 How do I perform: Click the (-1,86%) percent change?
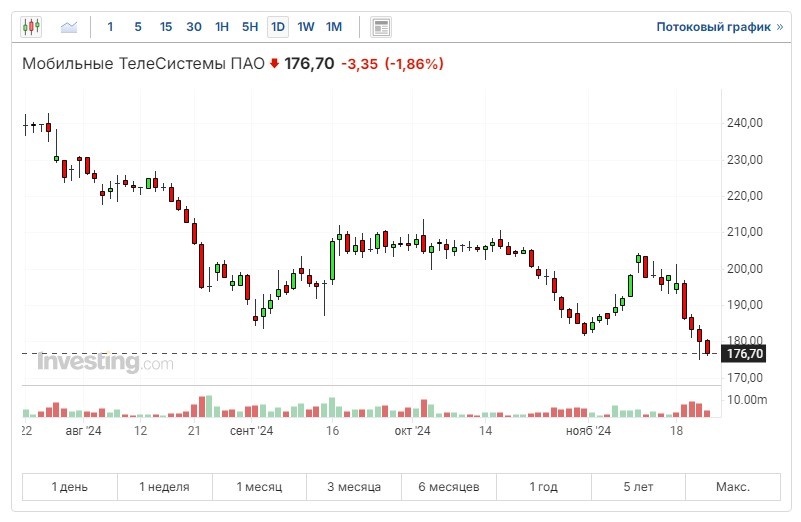coord(414,64)
